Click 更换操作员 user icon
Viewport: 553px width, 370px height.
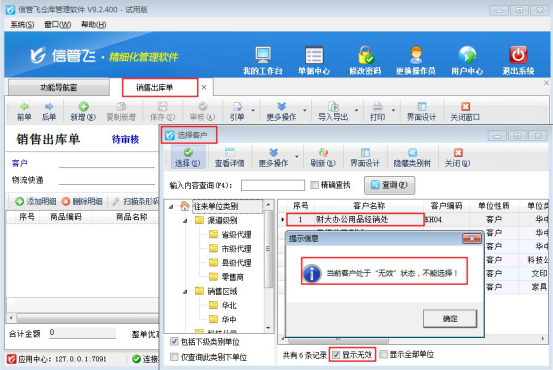(x=416, y=60)
